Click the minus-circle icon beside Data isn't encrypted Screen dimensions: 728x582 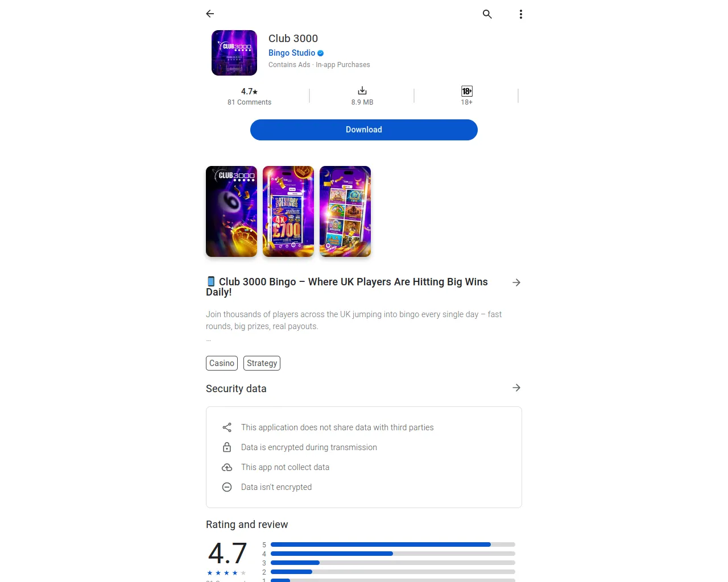227,487
